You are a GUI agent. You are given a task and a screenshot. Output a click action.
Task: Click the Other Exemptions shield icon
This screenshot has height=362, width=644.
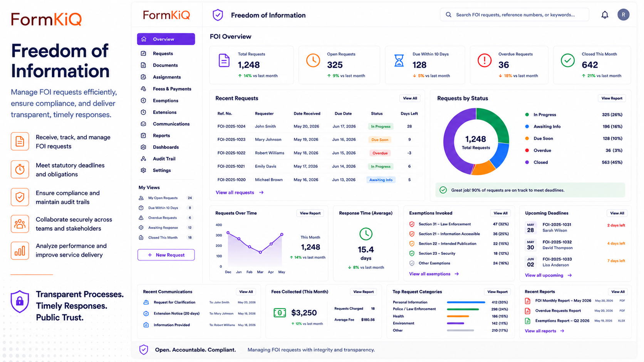coord(412,264)
